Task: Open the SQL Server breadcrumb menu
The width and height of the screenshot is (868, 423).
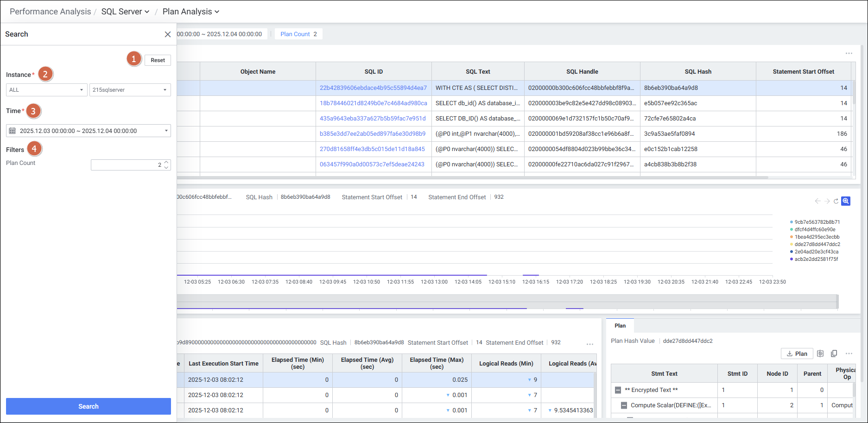Action: (125, 12)
